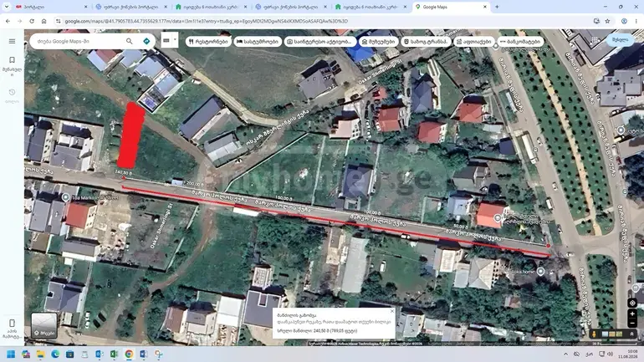Open Recents in the left sidebar

coord(12,95)
